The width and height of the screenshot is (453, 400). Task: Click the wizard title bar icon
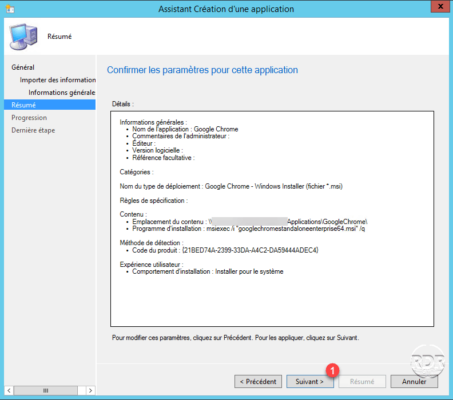coord(10,9)
